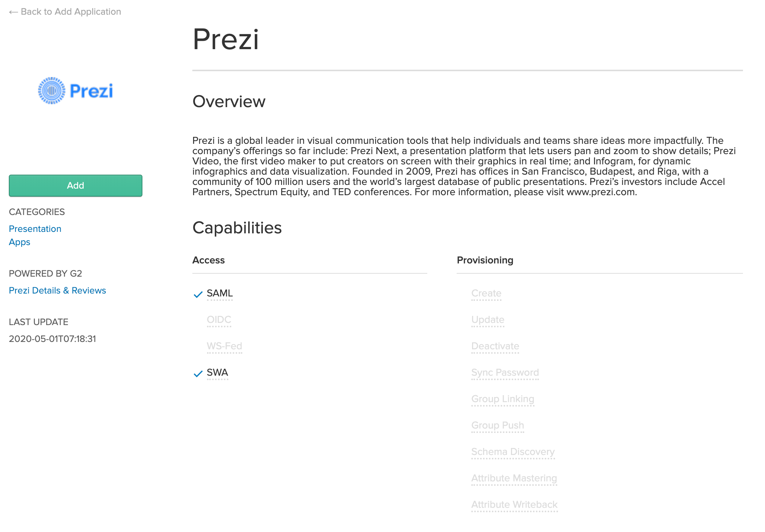Click the back arrow icon
The image size is (765, 532).
[x=13, y=12]
